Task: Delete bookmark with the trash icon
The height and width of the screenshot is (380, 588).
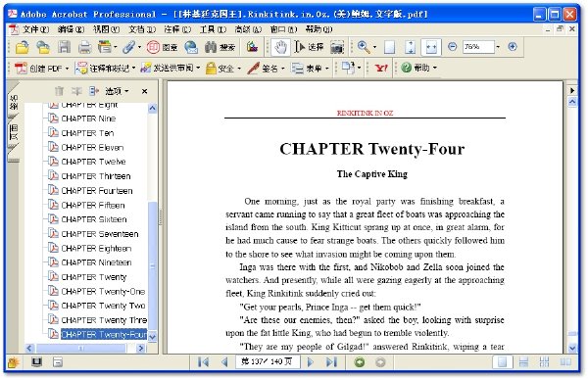Action: click(59, 91)
